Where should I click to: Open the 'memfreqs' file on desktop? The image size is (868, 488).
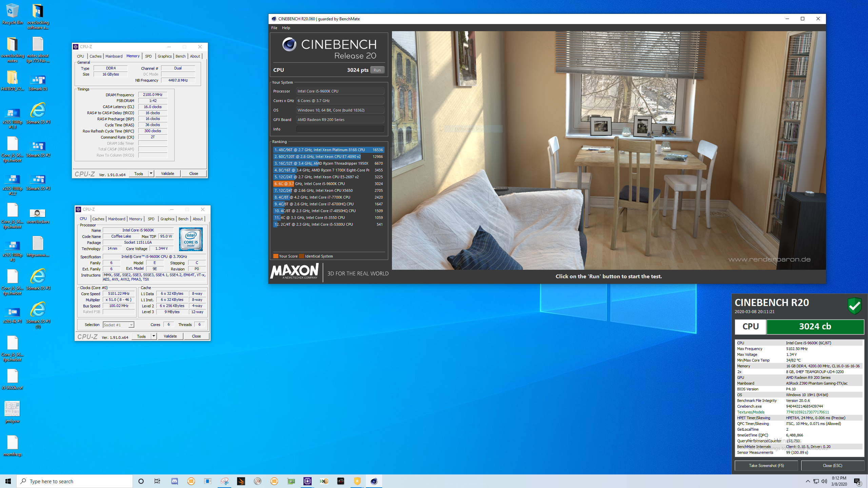pos(13,446)
